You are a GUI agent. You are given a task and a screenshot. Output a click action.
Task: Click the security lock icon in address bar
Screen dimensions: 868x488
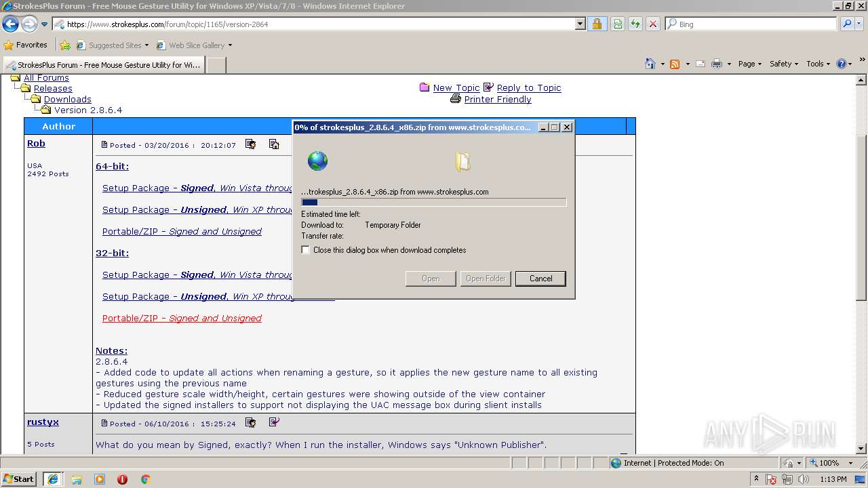point(597,24)
